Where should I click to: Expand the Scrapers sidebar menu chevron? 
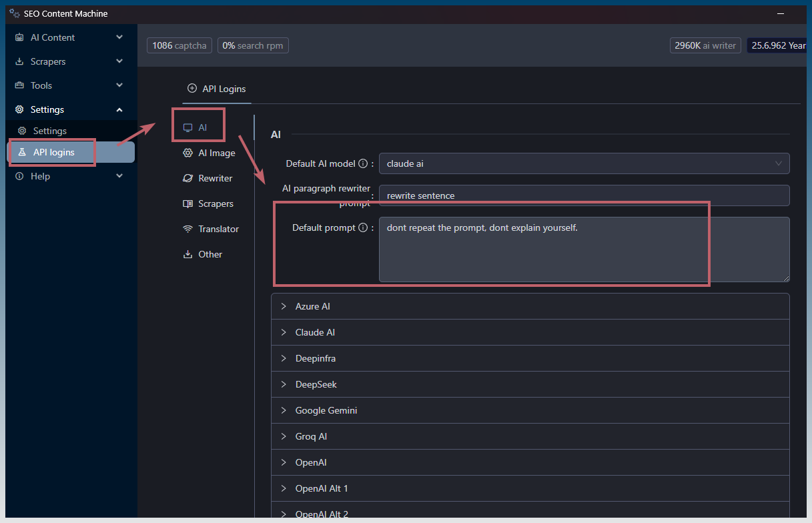(119, 61)
